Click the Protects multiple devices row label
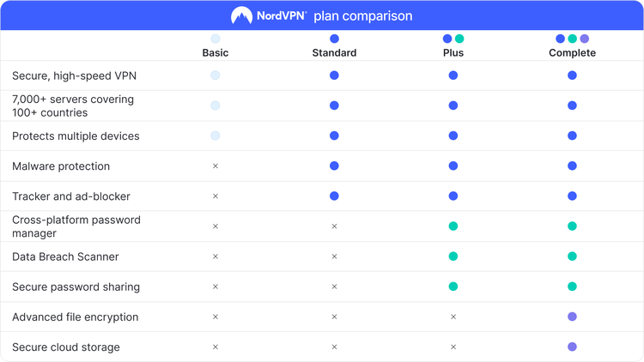The width and height of the screenshot is (644, 362). [76, 136]
